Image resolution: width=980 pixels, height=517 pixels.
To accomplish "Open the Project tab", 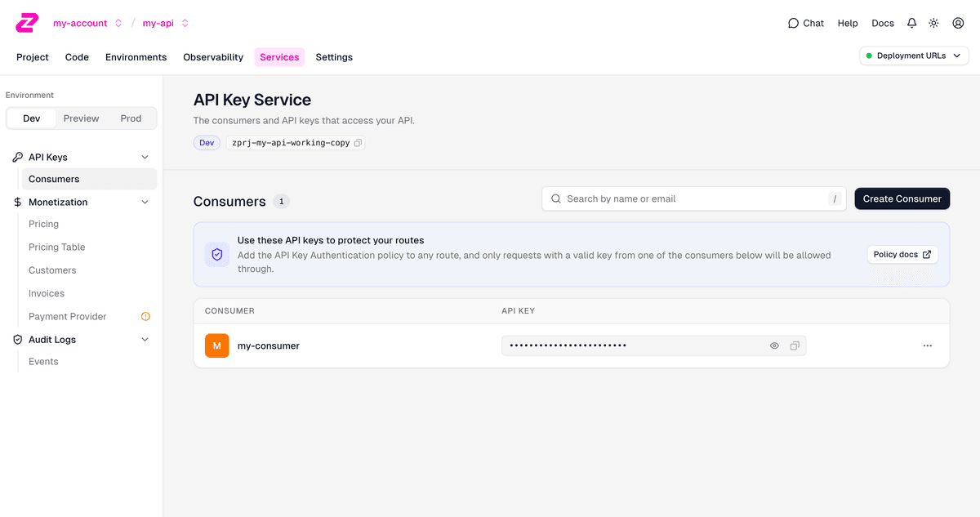I will pos(33,57).
